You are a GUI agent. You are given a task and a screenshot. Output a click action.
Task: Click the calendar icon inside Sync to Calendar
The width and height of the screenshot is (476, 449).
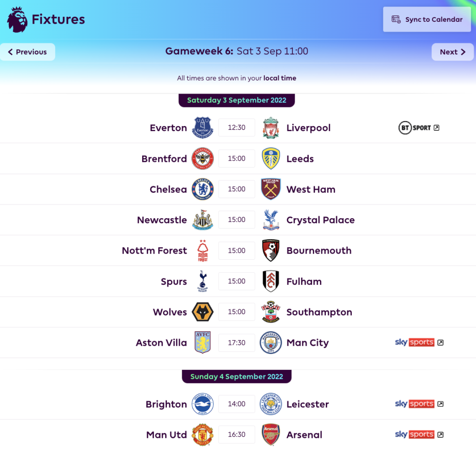coord(396,19)
